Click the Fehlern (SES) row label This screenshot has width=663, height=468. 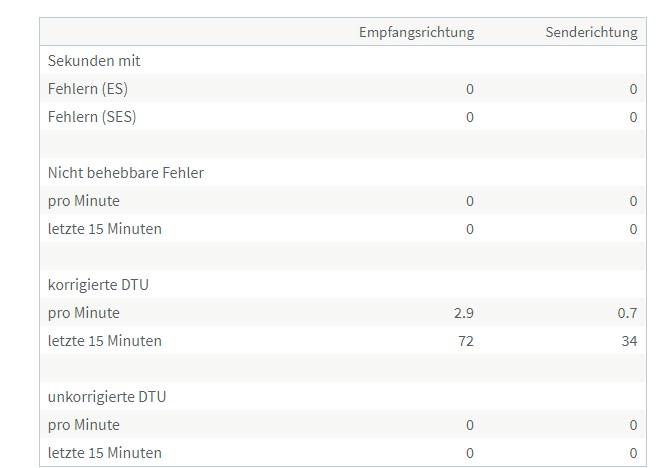pyautogui.click(x=92, y=117)
